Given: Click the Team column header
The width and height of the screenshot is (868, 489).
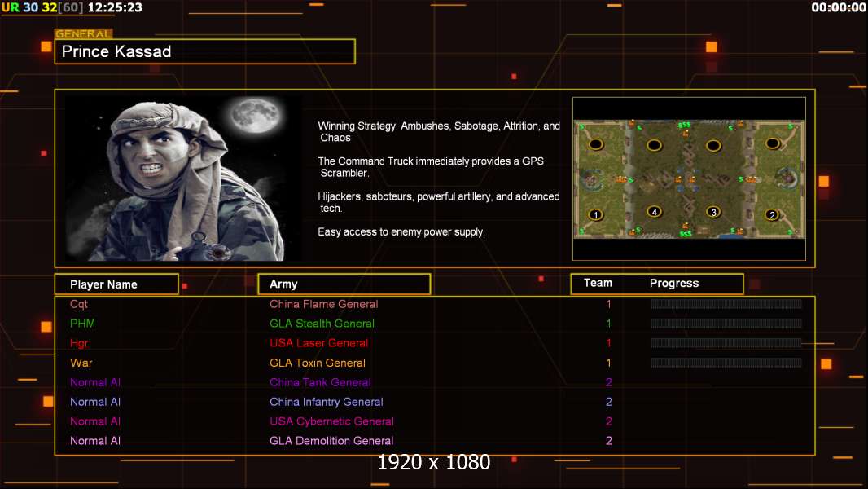Looking at the screenshot, I should pyautogui.click(x=598, y=283).
